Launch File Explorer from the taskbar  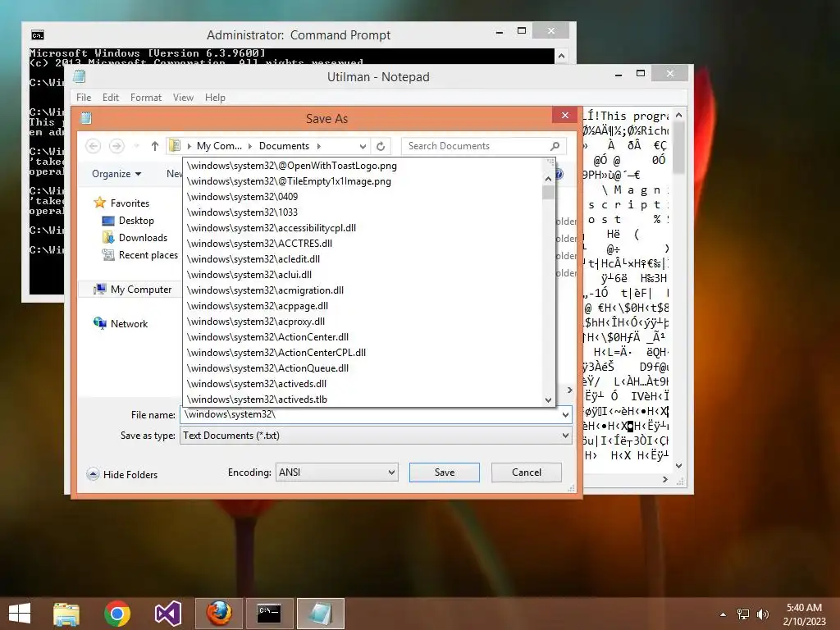coord(66,614)
